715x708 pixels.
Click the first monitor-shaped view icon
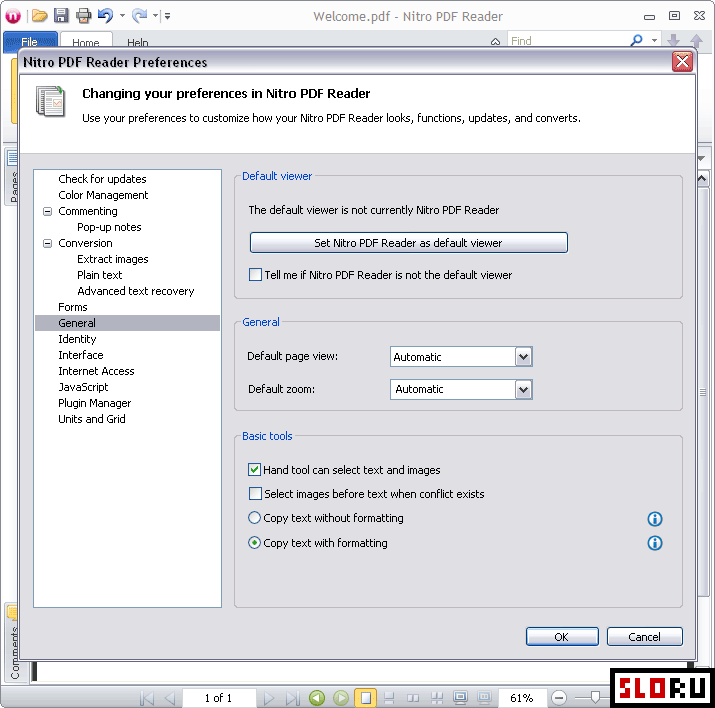460,698
